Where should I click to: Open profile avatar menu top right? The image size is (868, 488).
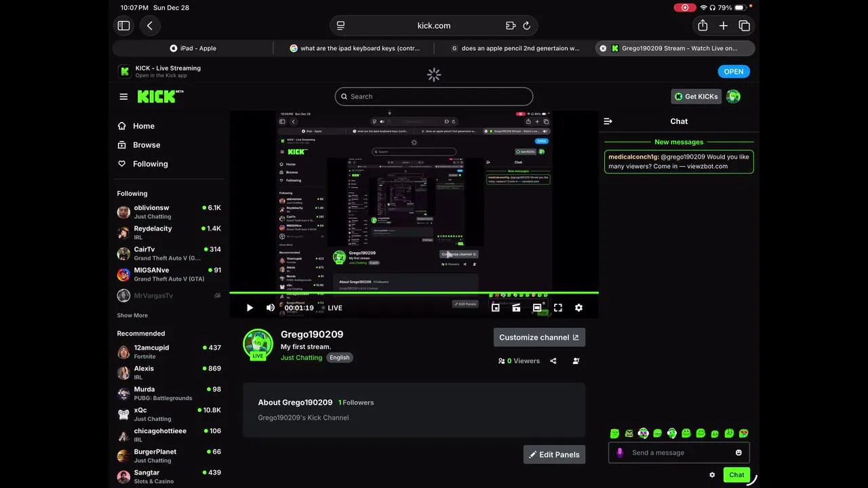coord(733,96)
